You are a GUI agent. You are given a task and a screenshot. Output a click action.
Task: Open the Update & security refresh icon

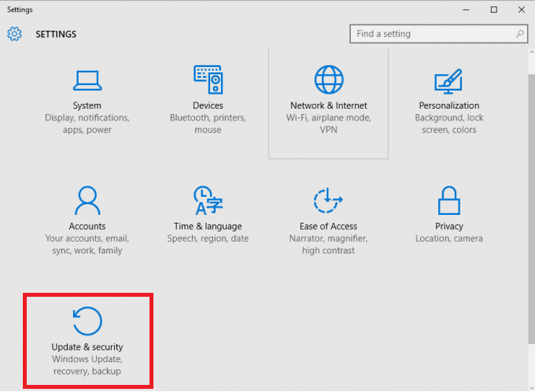tap(87, 321)
